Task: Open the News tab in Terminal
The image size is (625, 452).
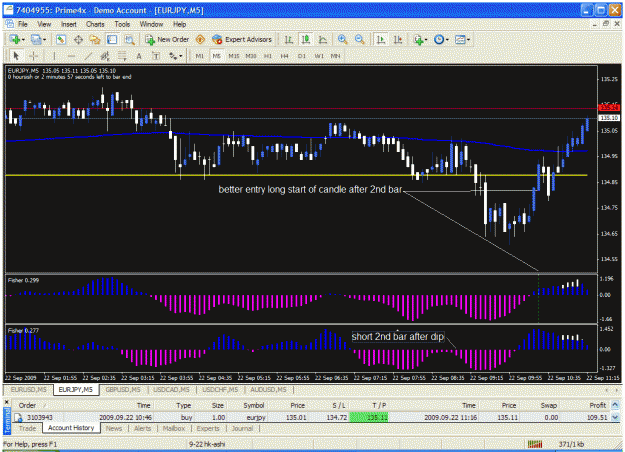Action: click(x=114, y=428)
